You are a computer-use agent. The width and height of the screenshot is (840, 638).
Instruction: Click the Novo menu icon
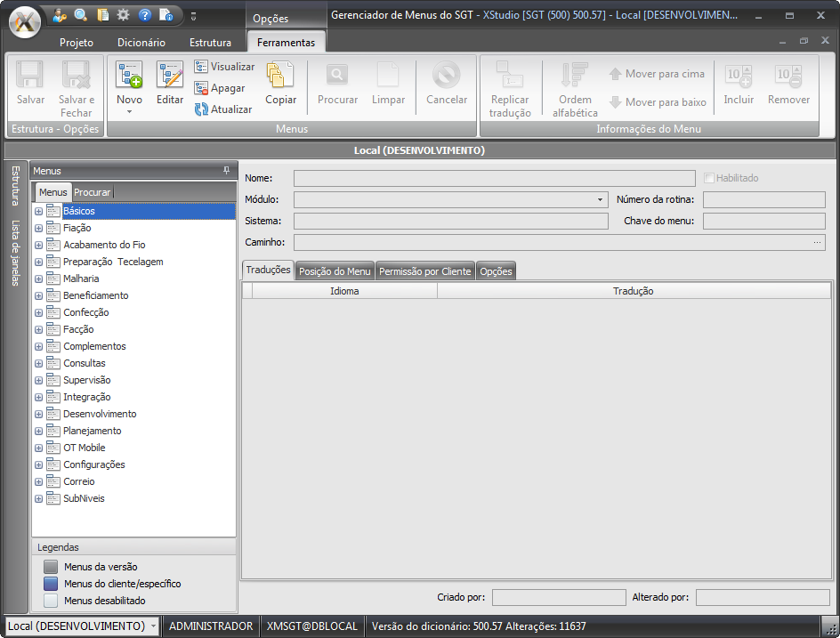129,75
